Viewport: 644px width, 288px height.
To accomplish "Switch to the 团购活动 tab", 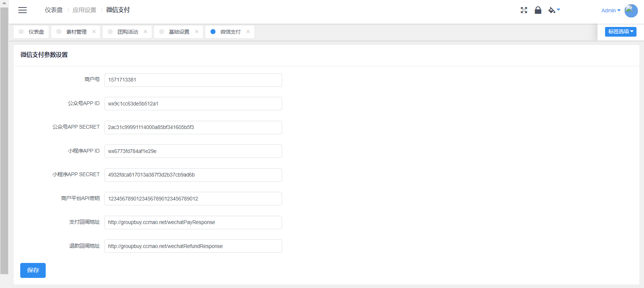I will (127, 32).
